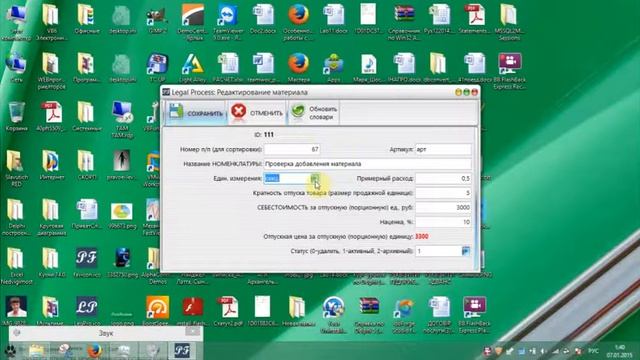
Task: Click the Сохранить (save) toolbar button
Action: point(196,112)
